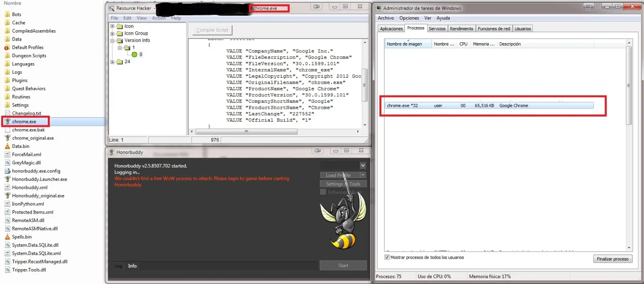Select the chrome.exe file icon

(7, 122)
